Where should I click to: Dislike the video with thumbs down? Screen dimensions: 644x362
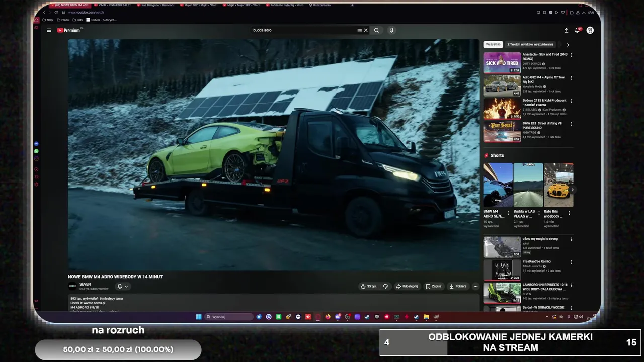click(x=385, y=286)
